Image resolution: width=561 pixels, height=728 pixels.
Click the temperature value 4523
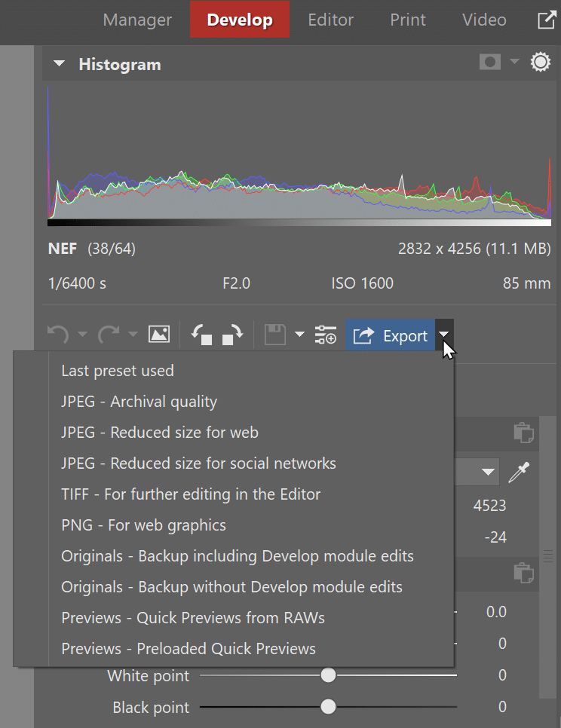coord(489,506)
